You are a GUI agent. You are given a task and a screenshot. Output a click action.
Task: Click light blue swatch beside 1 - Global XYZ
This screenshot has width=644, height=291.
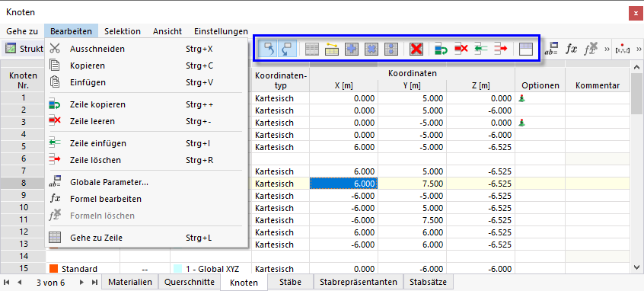[x=178, y=269]
